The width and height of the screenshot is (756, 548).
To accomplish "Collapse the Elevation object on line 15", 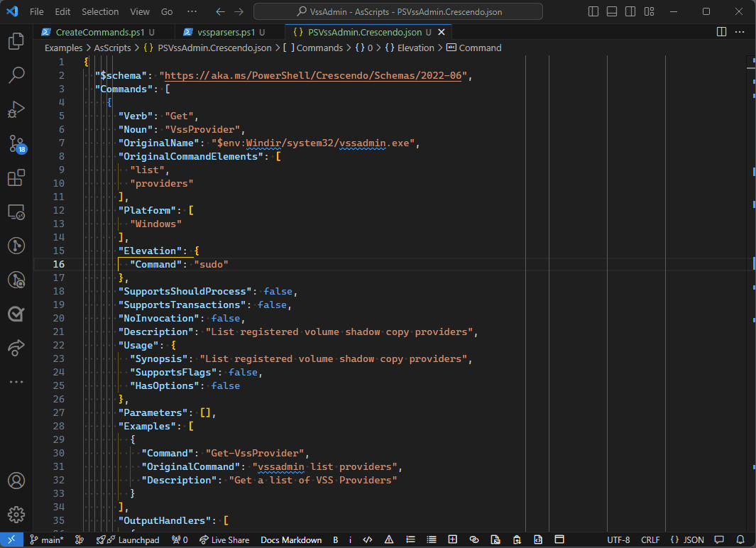I will (75, 250).
